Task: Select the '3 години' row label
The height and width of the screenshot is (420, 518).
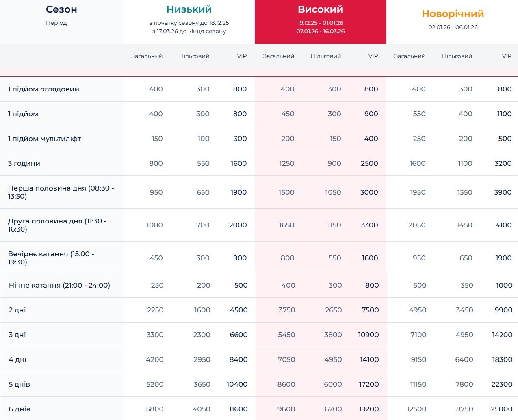Action: [24, 163]
